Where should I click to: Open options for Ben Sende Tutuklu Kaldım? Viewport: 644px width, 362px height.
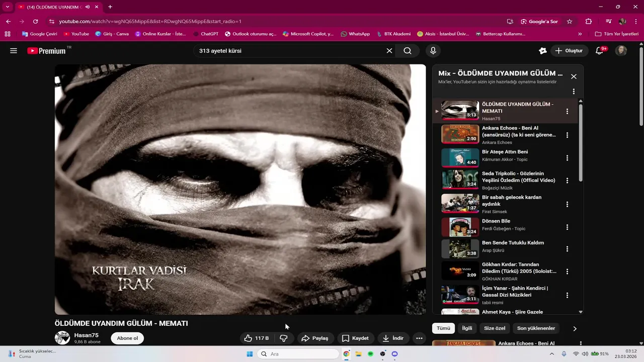[567, 249]
